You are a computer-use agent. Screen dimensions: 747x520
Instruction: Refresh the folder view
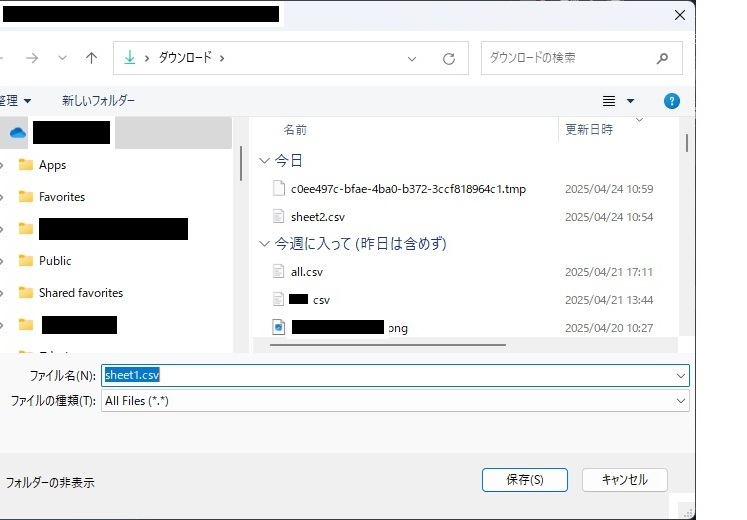click(x=449, y=59)
